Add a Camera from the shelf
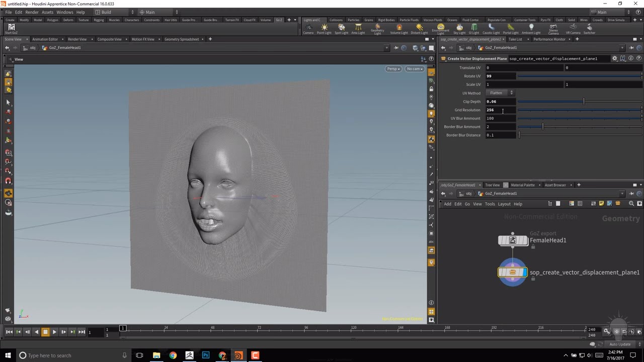Viewport: 644px width, 362px height. pyautogui.click(x=308, y=29)
